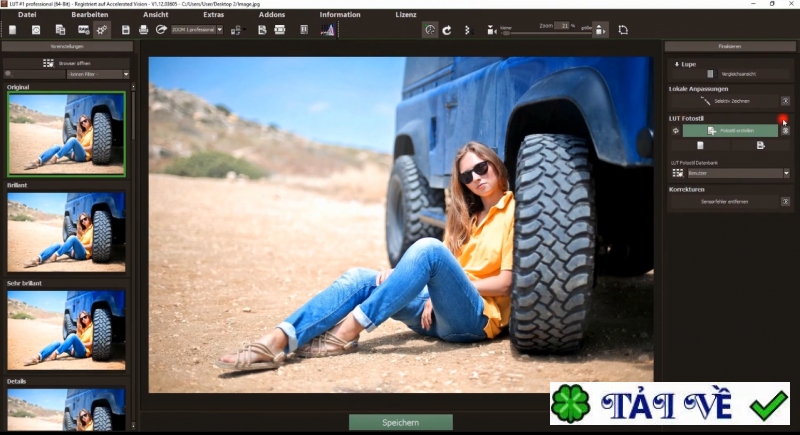This screenshot has width=800, height=435.
Task: Click the zoom-in (größer) icon
Action: 598,30
